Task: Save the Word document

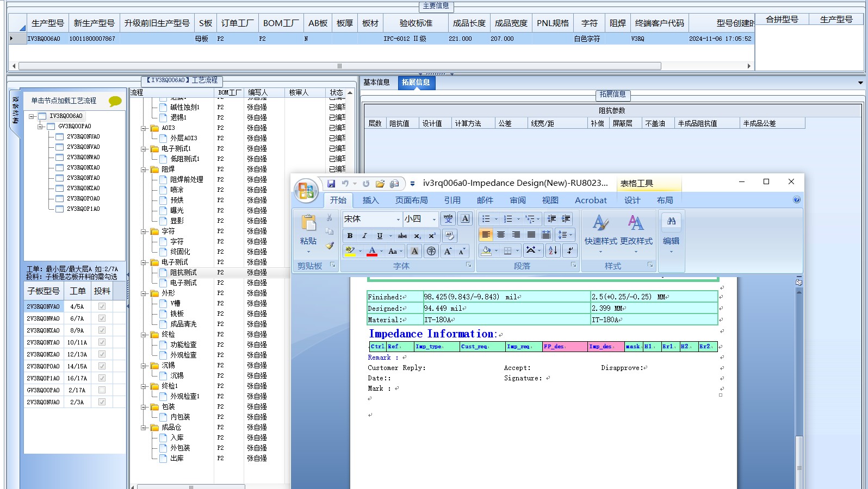Action: pyautogui.click(x=331, y=184)
